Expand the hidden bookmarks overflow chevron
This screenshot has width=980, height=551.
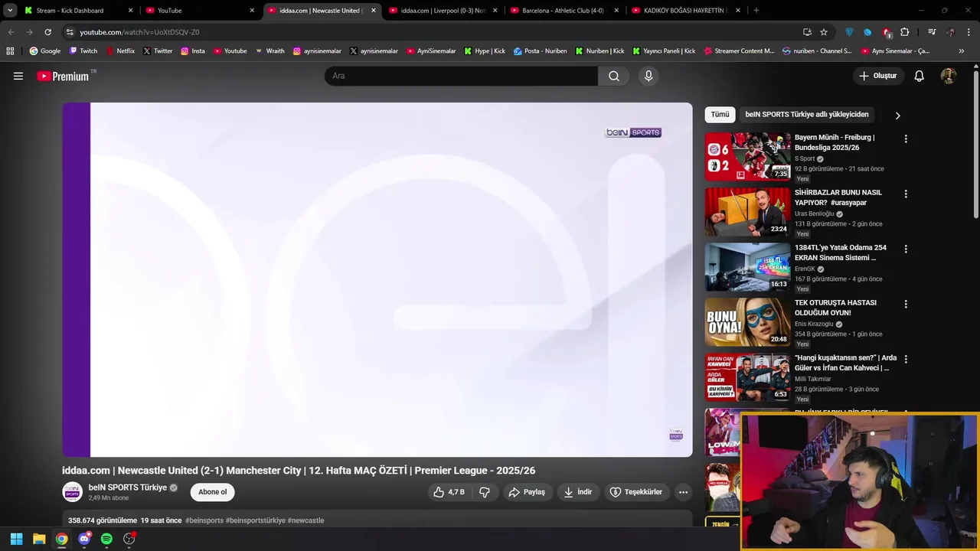click(962, 51)
